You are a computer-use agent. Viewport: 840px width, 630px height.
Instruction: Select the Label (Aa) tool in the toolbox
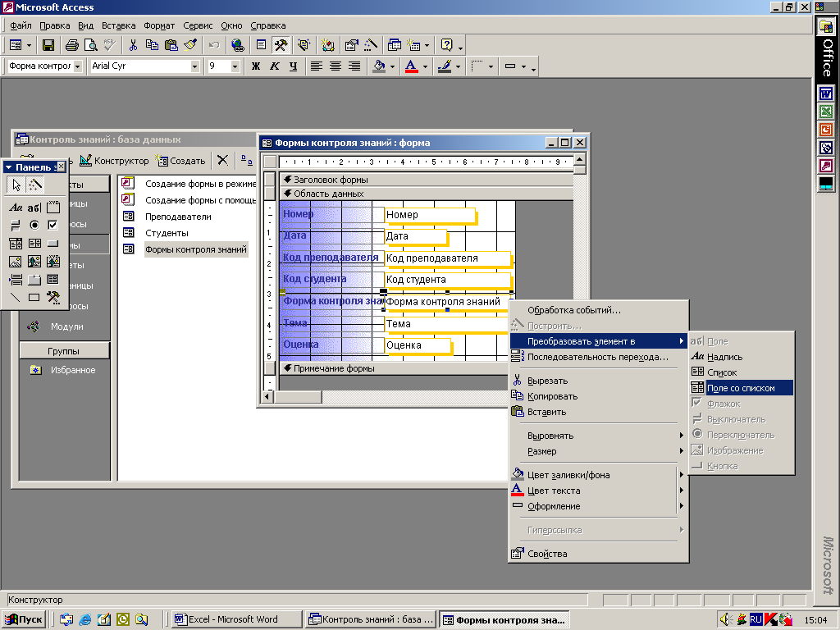(x=16, y=208)
